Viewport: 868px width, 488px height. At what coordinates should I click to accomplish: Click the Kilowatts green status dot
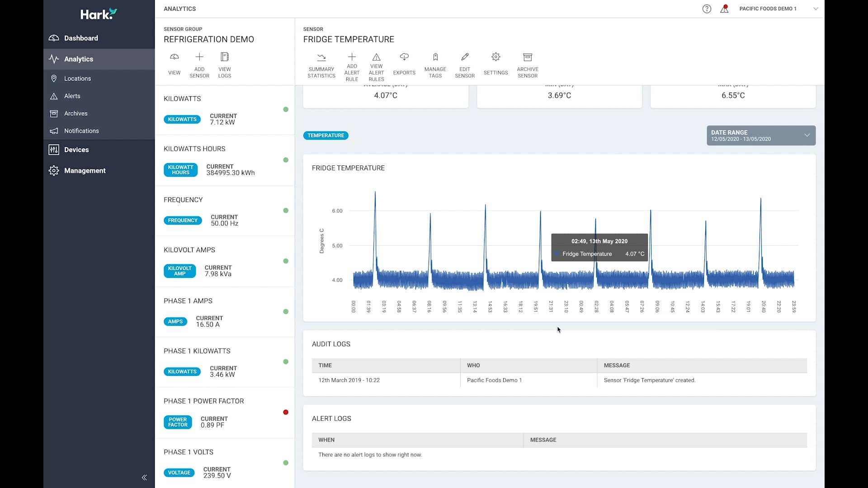tap(286, 109)
